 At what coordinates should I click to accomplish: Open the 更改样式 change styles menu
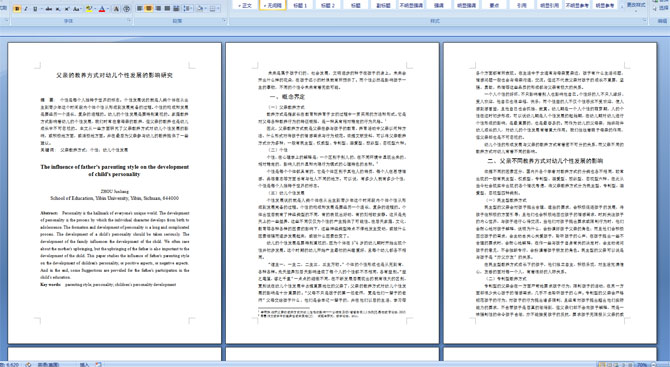coord(636,5)
